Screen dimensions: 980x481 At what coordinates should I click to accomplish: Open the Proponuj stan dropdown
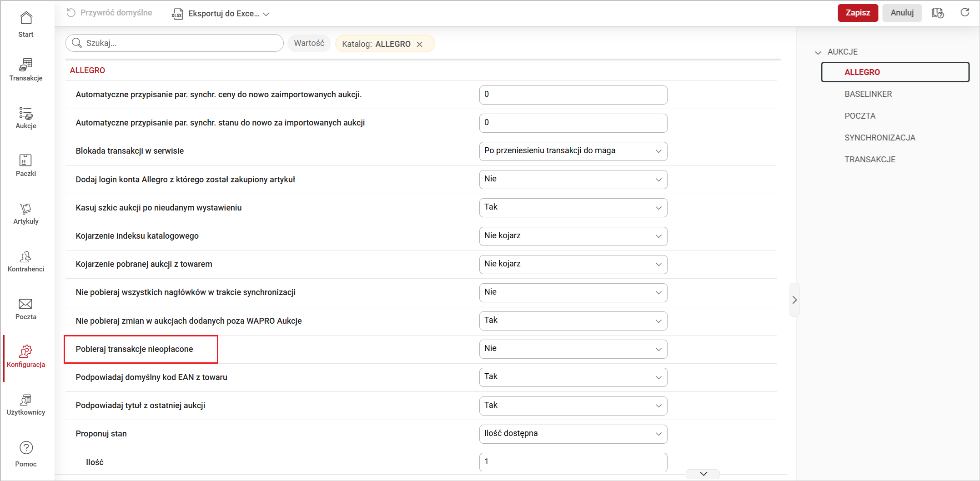pyautogui.click(x=573, y=434)
